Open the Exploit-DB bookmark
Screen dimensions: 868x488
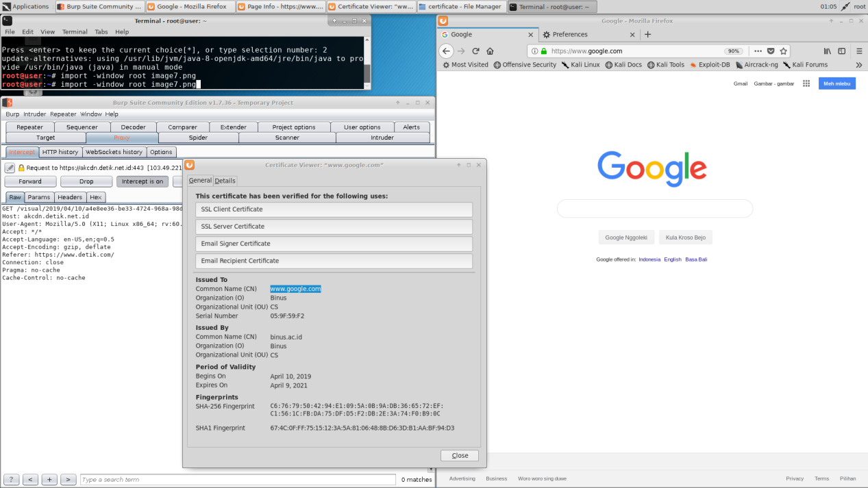tap(710, 65)
